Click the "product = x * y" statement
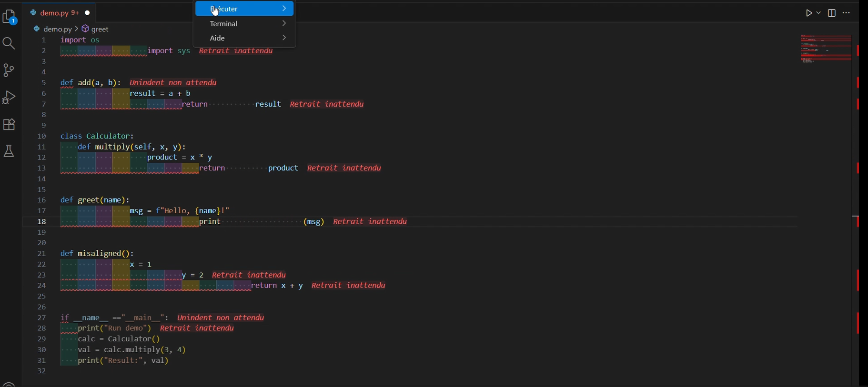Screen dimensions: 868x387 [x=180, y=158]
